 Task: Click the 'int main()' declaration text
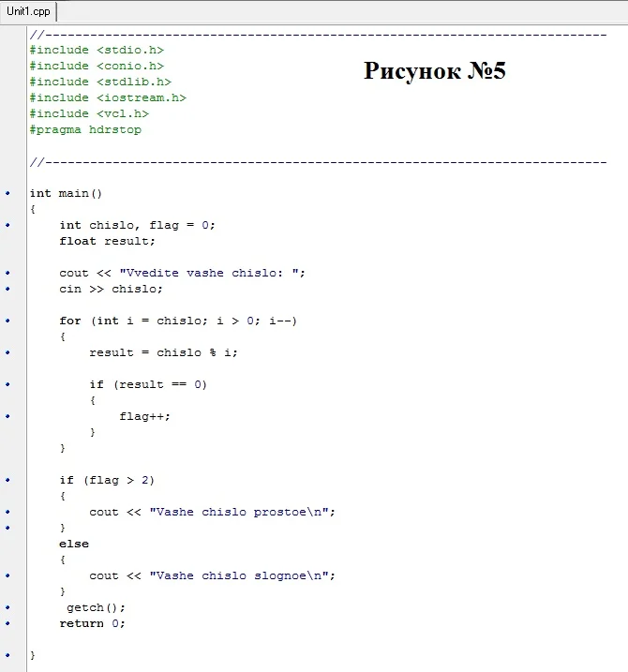[66, 193]
